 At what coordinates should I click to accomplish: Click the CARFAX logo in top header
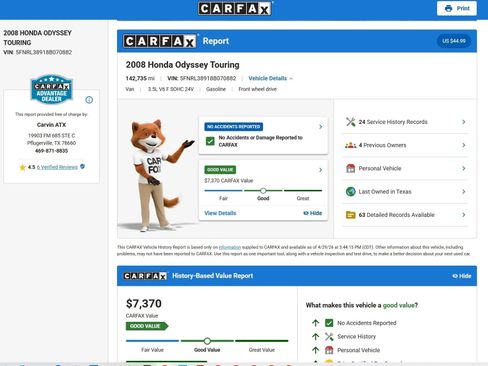[x=235, y=8]
